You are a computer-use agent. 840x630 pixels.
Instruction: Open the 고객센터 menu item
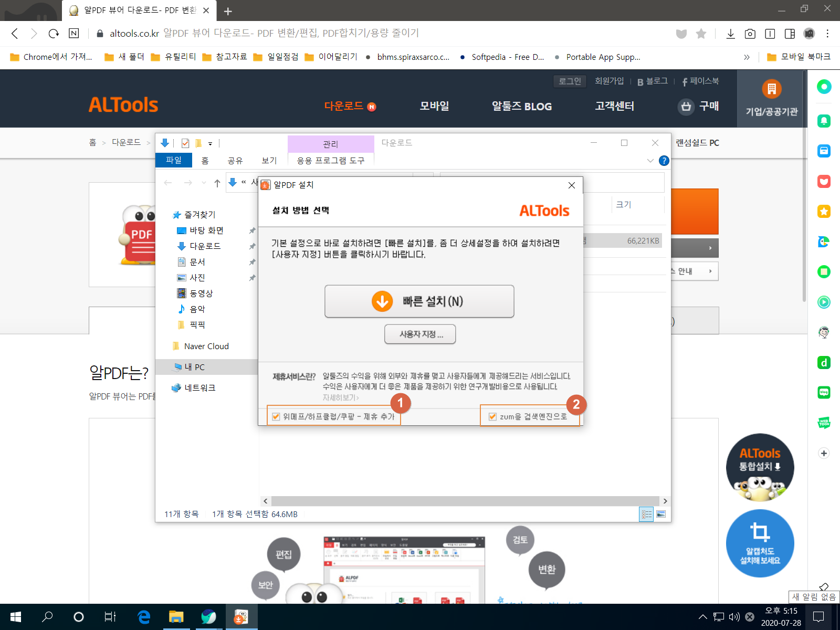pos(614,106)
